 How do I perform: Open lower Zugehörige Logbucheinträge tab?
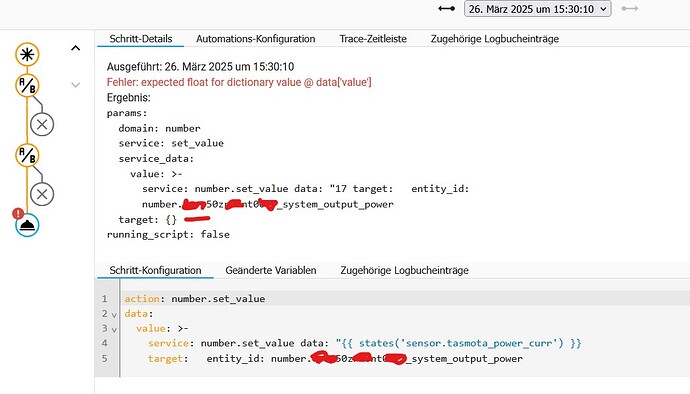click(404, 270)
